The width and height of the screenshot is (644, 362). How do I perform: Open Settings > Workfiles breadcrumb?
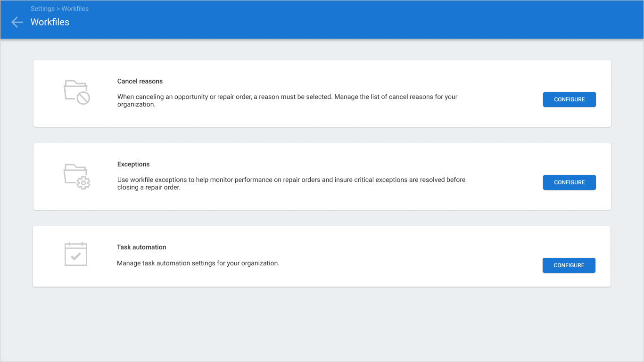tap(59, 8)
